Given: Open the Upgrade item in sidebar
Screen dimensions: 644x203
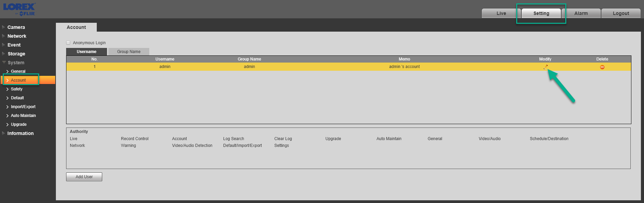Looking at the screenshot, I should (19, 124).
